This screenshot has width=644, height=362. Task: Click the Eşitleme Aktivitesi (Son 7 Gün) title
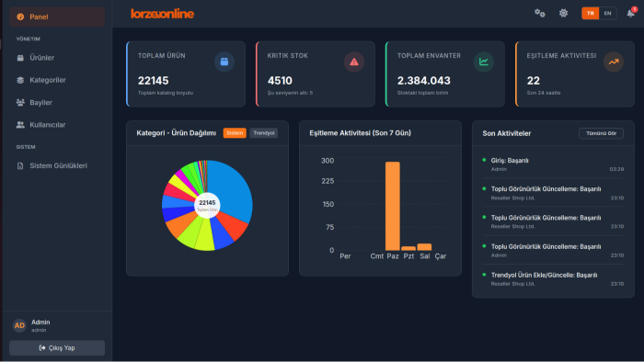(x=361, y=133)
